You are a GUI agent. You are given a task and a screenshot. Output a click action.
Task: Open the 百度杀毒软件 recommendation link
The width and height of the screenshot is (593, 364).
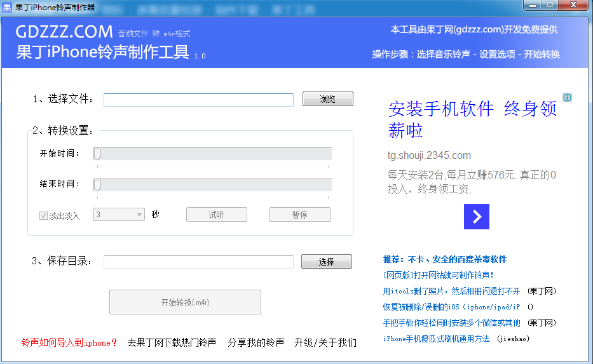(445, 259)
